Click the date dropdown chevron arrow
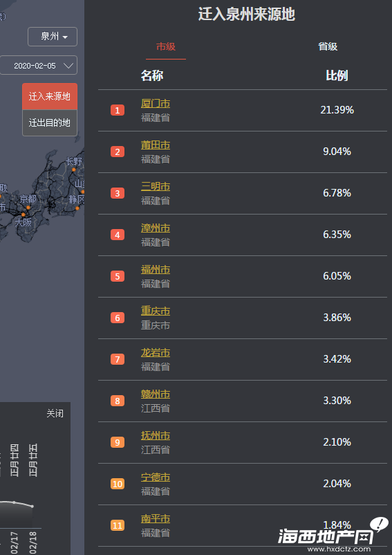392x555 pixels. 68,66
